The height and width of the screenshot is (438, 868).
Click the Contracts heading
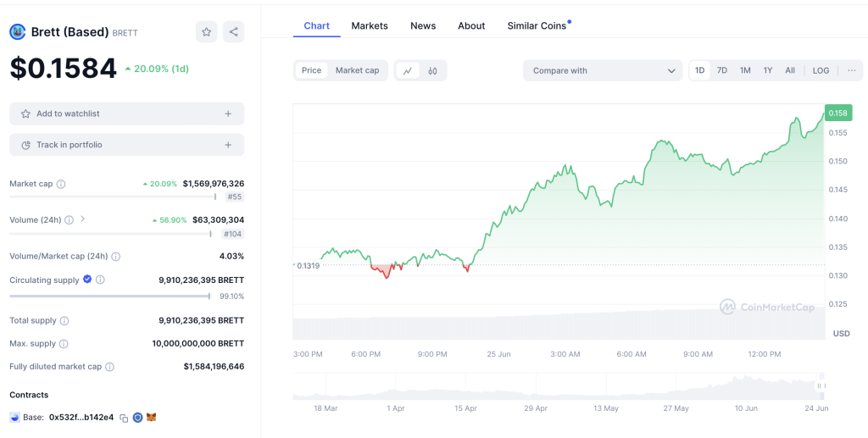tap(29, 395)
